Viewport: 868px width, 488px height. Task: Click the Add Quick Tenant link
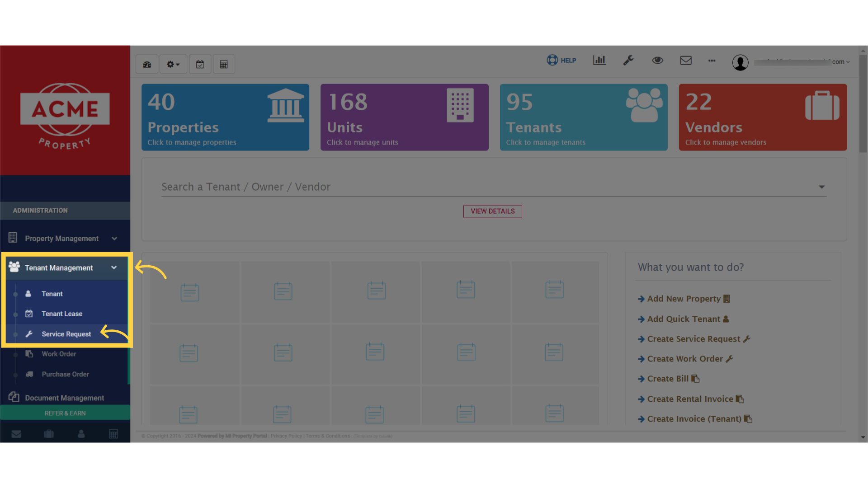coord(683,319)
